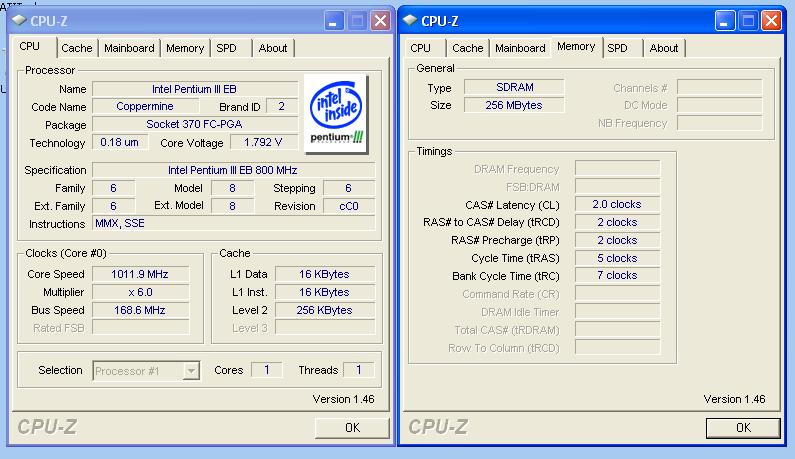Select the memory Size value '256 MBytes'

[514, 105]
